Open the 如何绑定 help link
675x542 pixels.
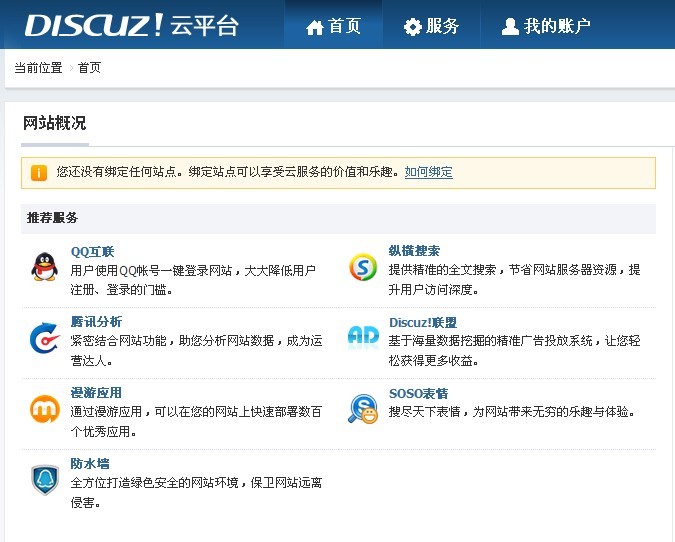428,172
